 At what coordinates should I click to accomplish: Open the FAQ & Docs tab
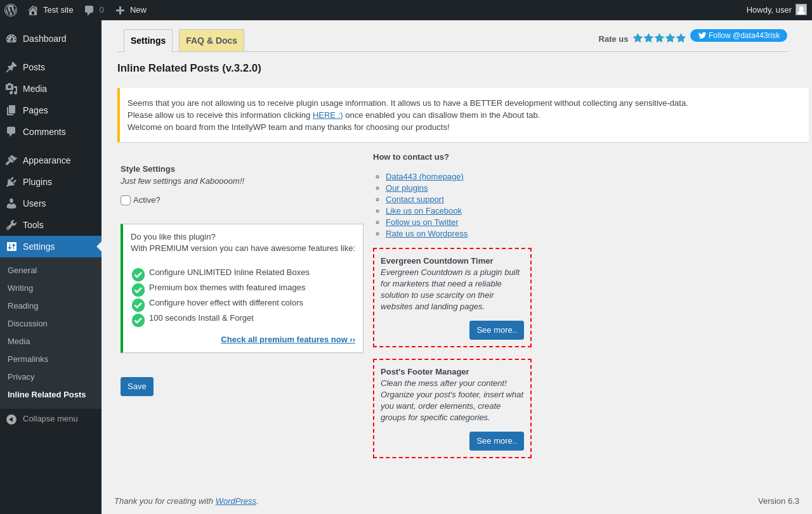(211, 41)
